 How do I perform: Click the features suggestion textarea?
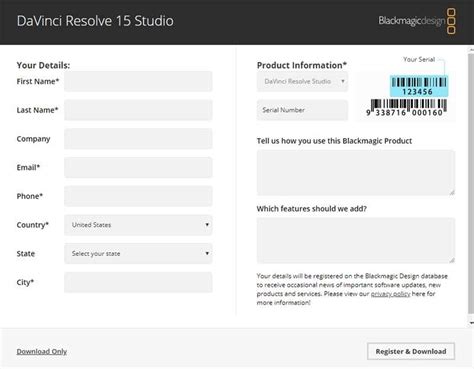[356, 240]
